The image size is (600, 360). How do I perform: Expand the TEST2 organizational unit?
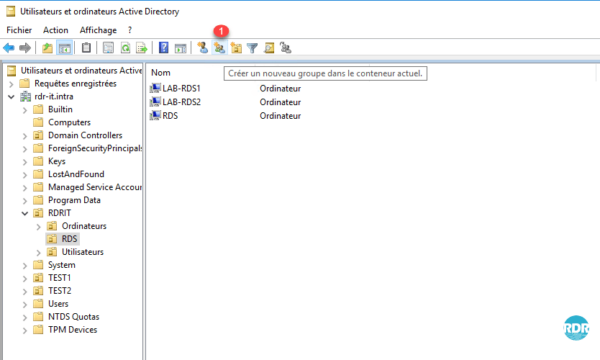pyautogui.click(x=25, y=292)
